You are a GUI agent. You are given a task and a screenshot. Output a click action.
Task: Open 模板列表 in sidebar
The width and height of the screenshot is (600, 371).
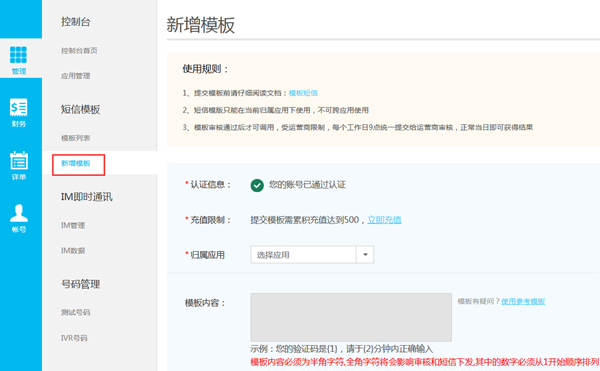point(76,138)
